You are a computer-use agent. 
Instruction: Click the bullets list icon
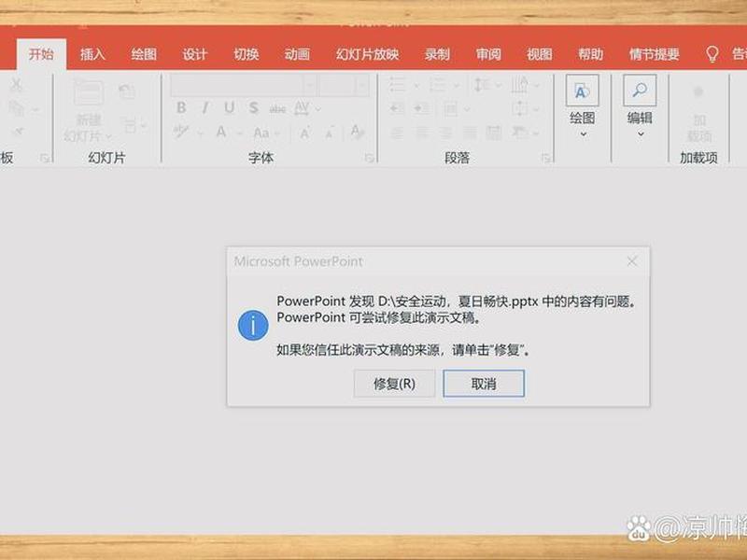coord(397,84)
